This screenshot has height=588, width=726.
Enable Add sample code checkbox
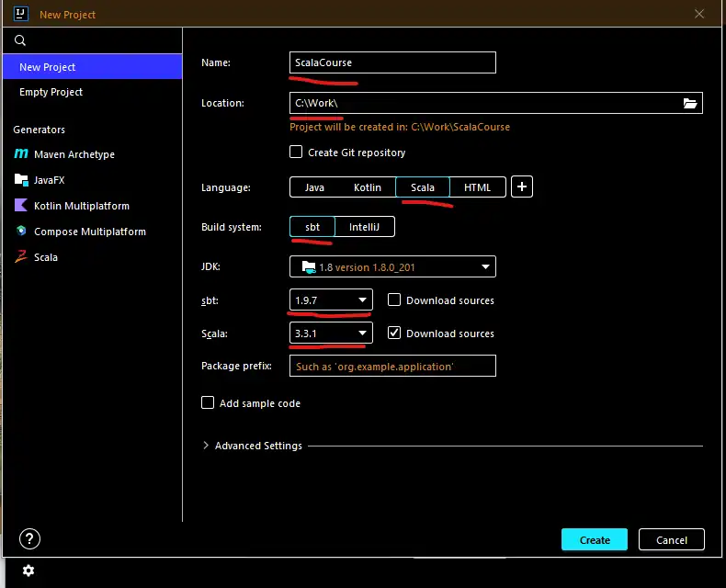[208, 403]
